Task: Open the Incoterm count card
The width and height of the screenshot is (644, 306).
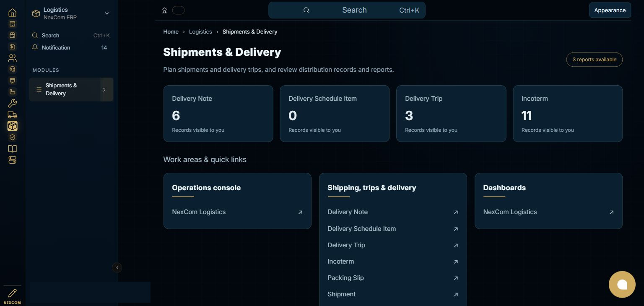Action: pyautogui.click(x=568, y=114)
